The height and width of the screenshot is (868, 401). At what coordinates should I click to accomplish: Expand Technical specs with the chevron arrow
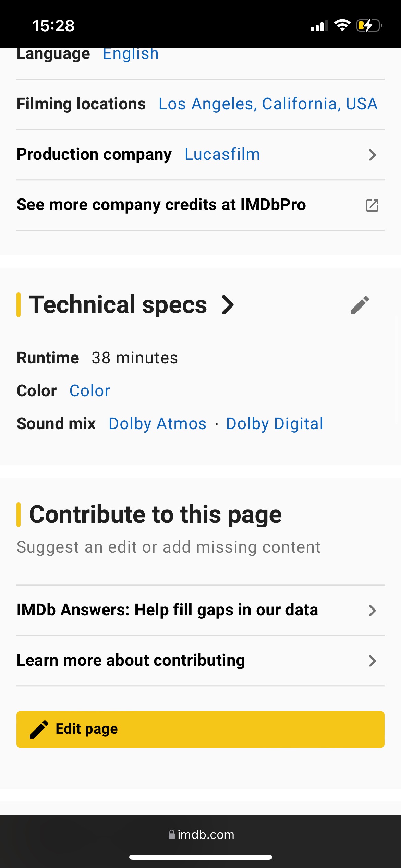228,305
